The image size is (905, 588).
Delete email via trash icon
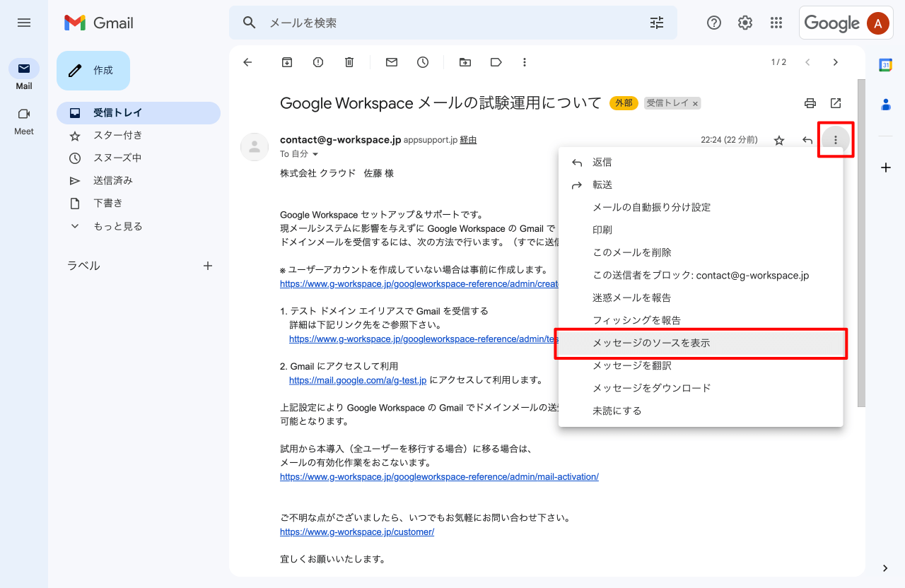(x=349, y=62)
